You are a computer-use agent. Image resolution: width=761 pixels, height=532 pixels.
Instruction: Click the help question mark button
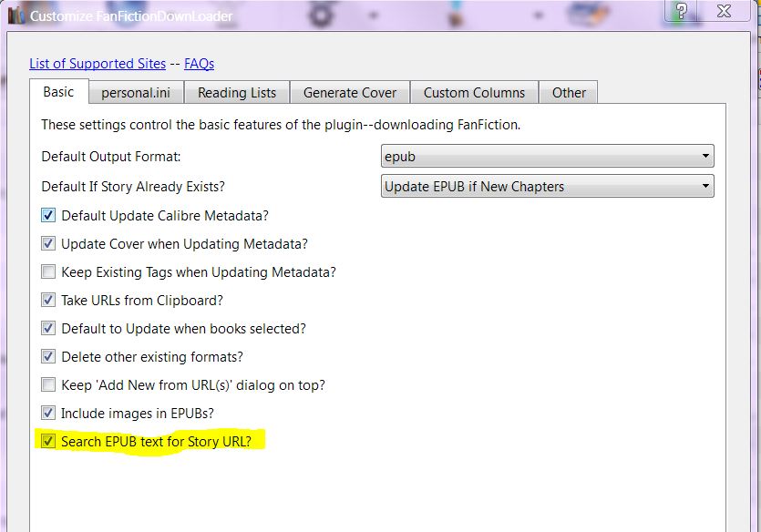click(681, 11)
